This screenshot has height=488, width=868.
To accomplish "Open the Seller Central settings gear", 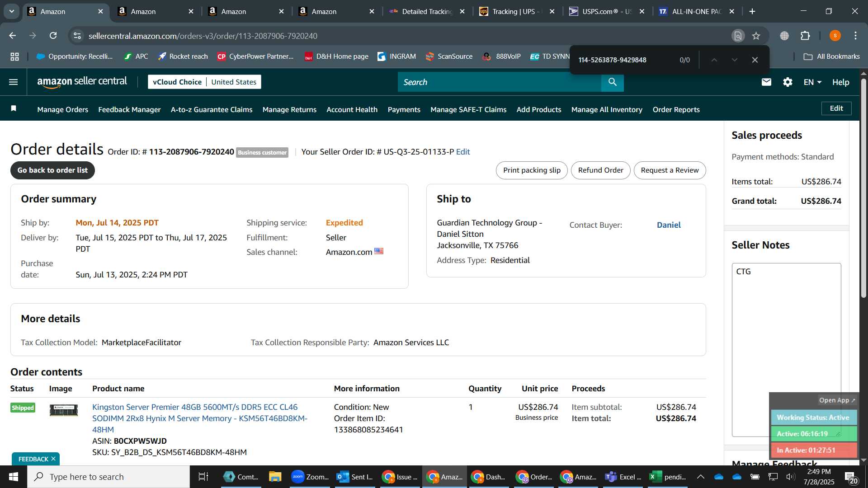I will [788, 82].
